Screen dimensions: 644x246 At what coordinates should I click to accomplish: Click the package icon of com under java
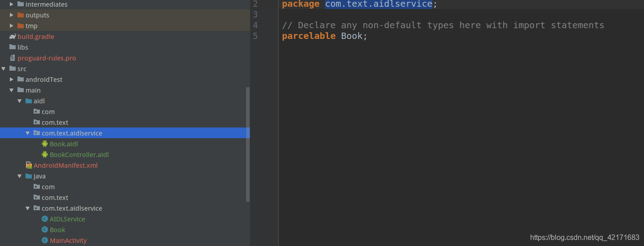pyautogui.click(x=37, y=187)
